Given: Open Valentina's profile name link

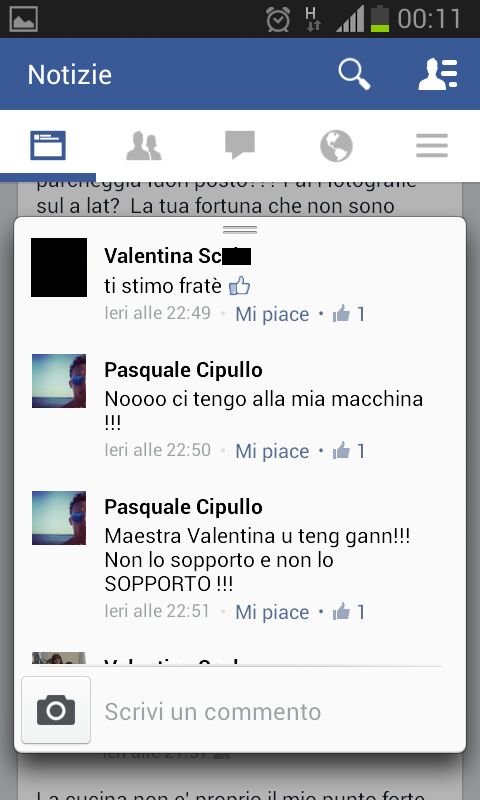Looking at the screenshot, I should [x=178, y=256].
